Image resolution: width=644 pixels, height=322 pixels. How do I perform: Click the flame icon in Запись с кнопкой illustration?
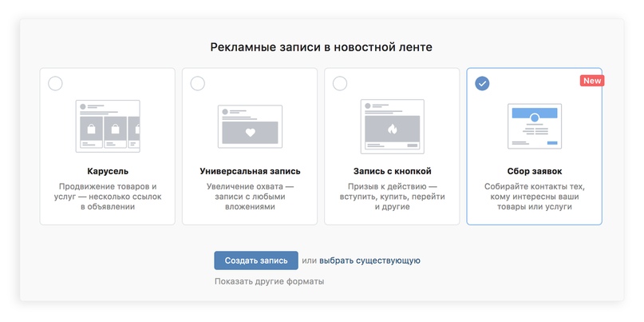[x=392, y=127]
